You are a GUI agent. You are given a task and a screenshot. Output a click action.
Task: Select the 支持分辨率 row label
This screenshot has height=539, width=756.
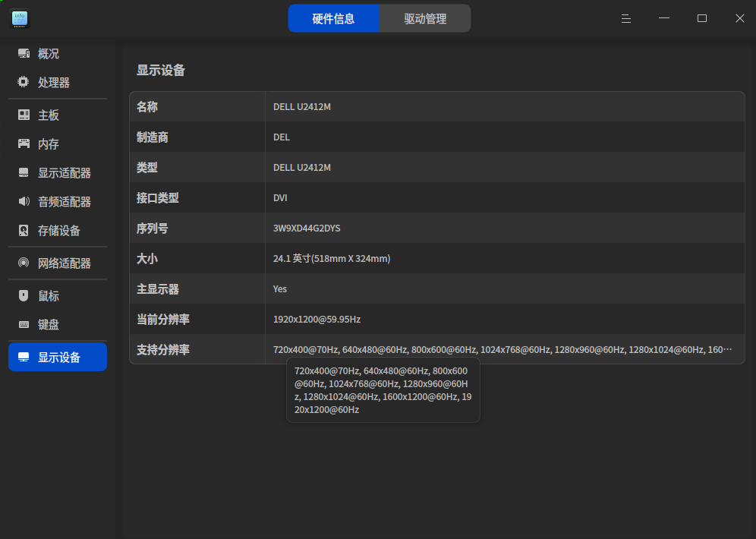[x=163, y=350]
